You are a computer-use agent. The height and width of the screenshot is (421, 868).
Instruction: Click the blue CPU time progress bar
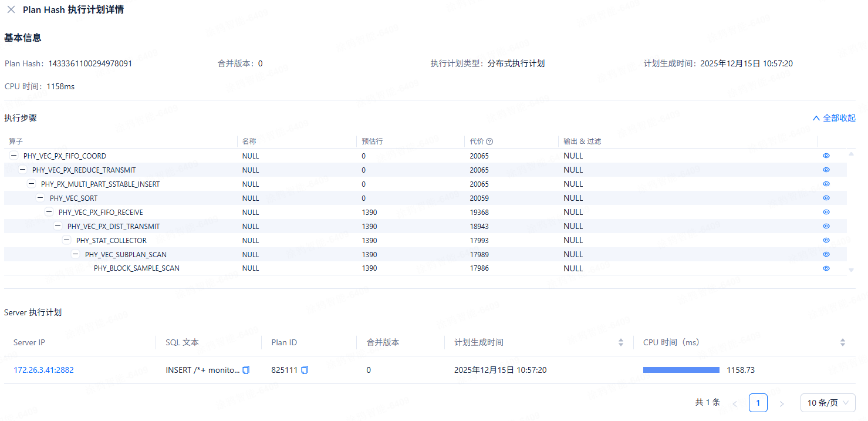(x=681, y=370)
